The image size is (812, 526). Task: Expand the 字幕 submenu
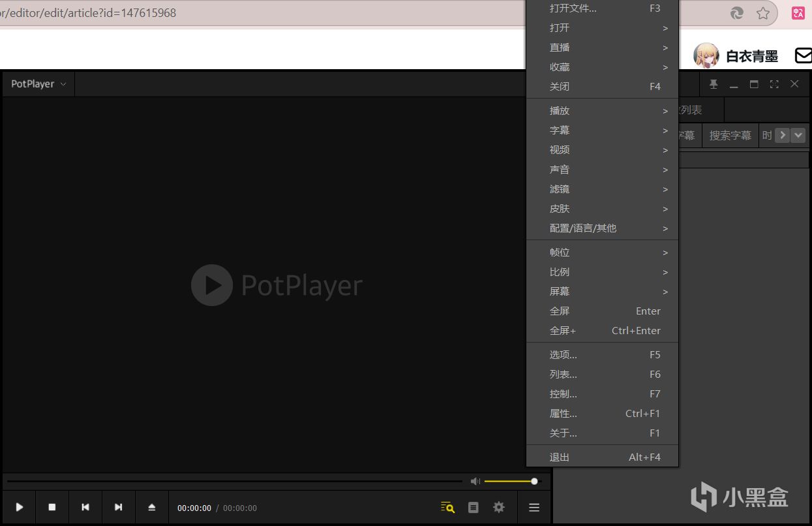pos(603,131)
